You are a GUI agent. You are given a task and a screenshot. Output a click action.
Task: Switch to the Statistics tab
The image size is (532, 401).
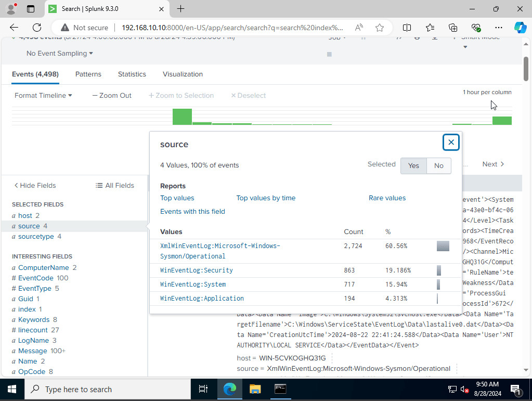(x=132, y=74)
